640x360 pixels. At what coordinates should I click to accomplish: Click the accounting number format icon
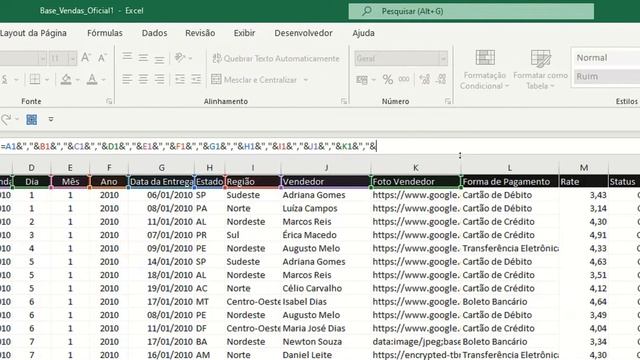362,80
